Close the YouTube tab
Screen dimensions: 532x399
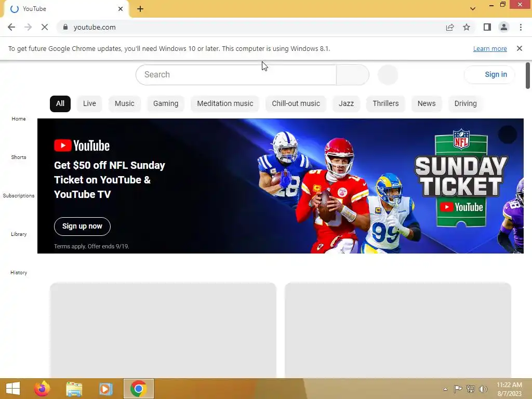[121, 9]
